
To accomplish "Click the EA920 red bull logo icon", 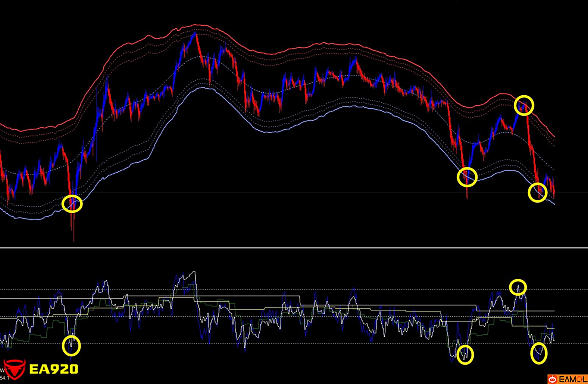I will click(14, 369).
